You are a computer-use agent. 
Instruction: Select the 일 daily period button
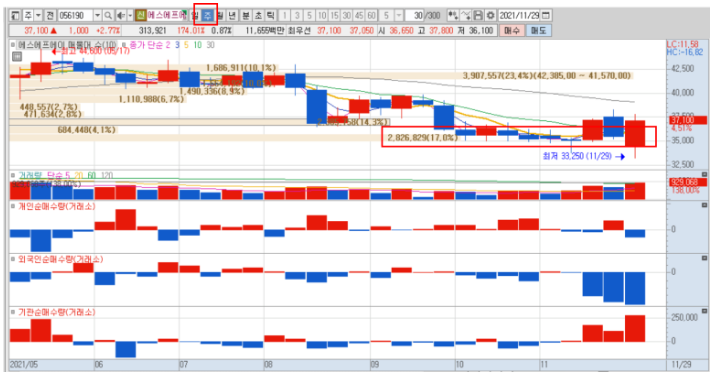(x=195, y=15)
